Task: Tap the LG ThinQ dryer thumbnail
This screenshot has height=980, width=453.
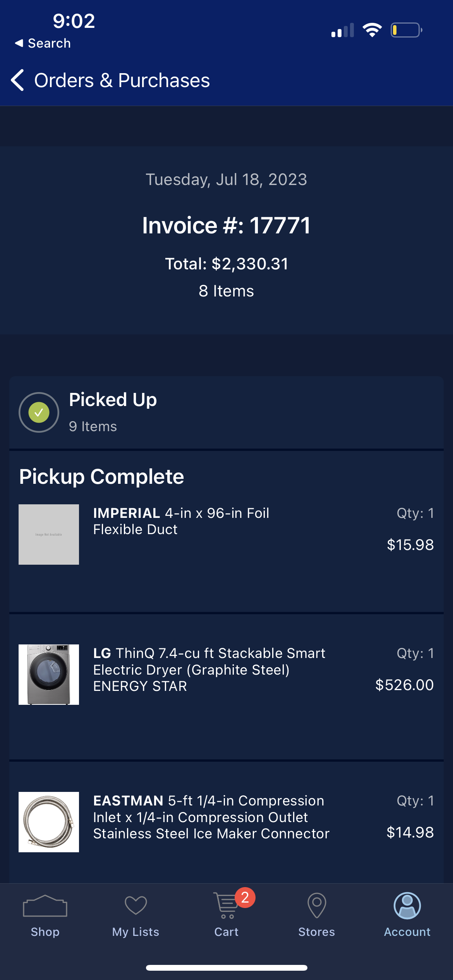Action: pyautogui.click(x=49, y=675)
